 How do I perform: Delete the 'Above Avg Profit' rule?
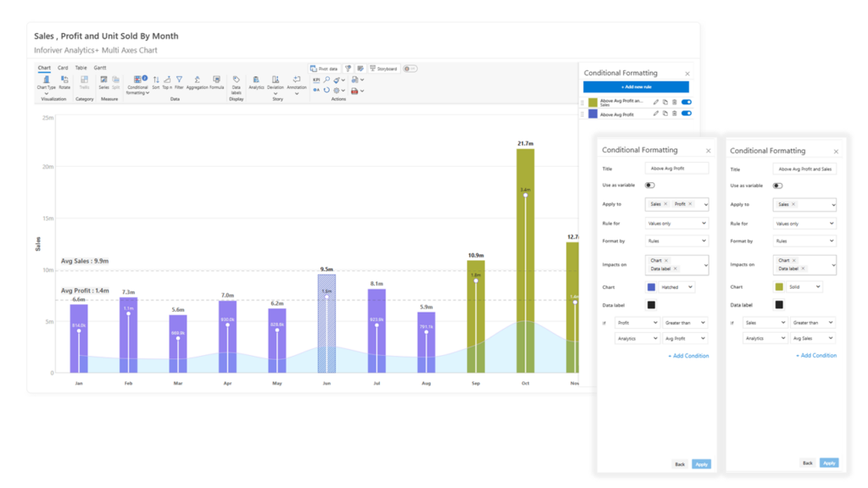tap(674, 114)
